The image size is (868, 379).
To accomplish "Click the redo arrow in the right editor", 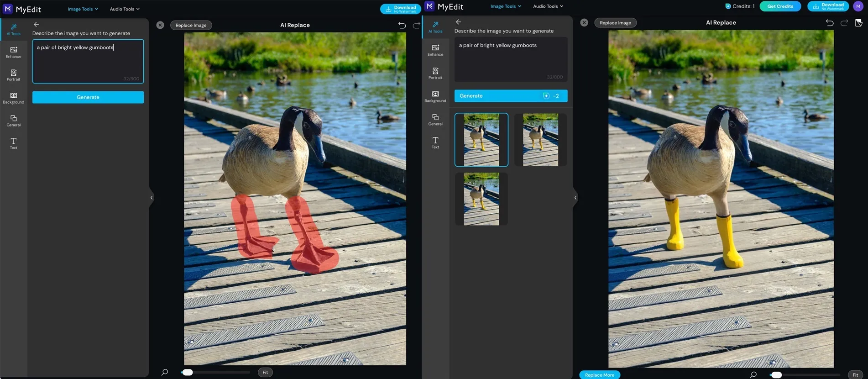I will pos(844,23).
